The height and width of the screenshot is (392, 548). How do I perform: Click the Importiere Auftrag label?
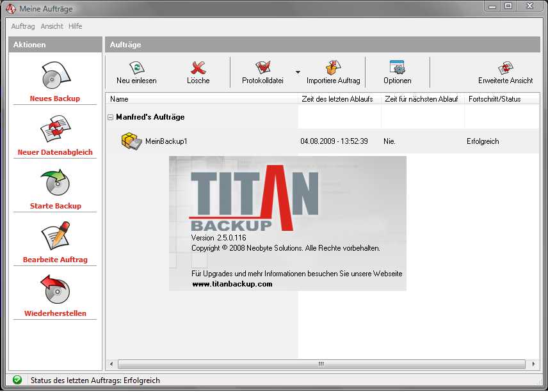pos(333,81)
